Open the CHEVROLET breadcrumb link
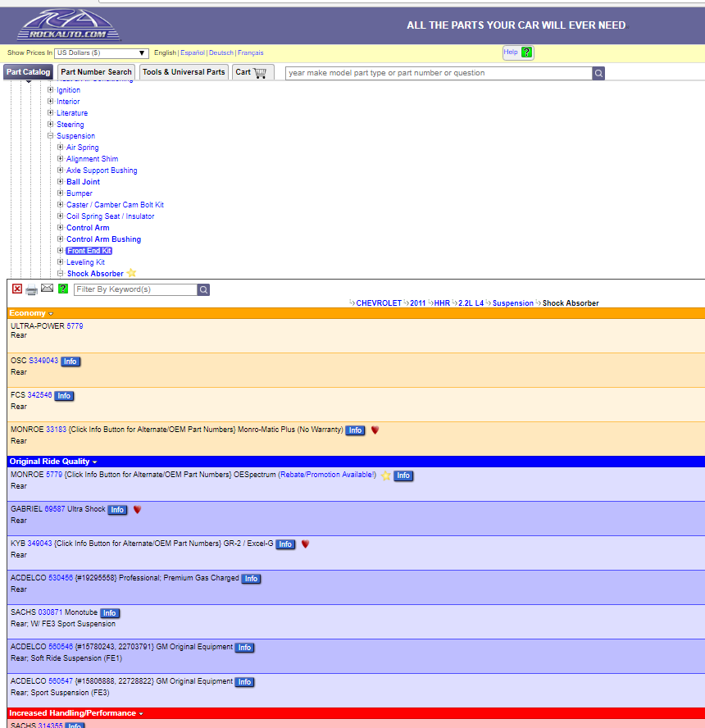The image size is (705, 728). pos(379,303)
